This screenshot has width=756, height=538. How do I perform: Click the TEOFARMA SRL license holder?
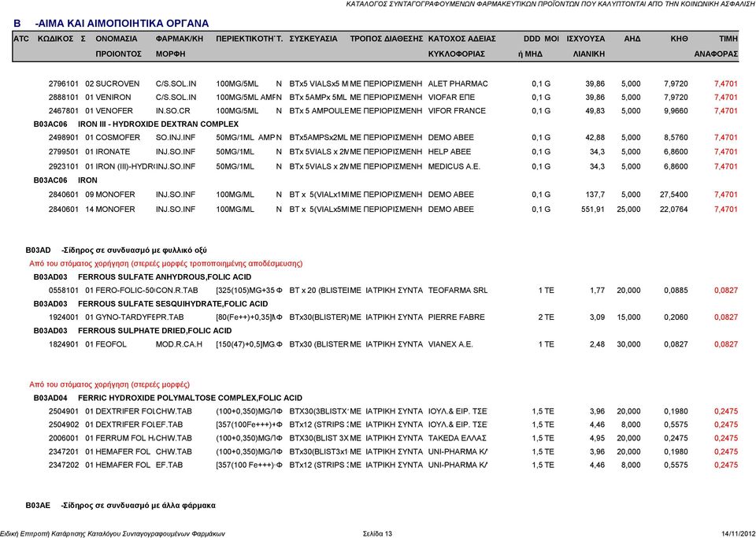458,291
